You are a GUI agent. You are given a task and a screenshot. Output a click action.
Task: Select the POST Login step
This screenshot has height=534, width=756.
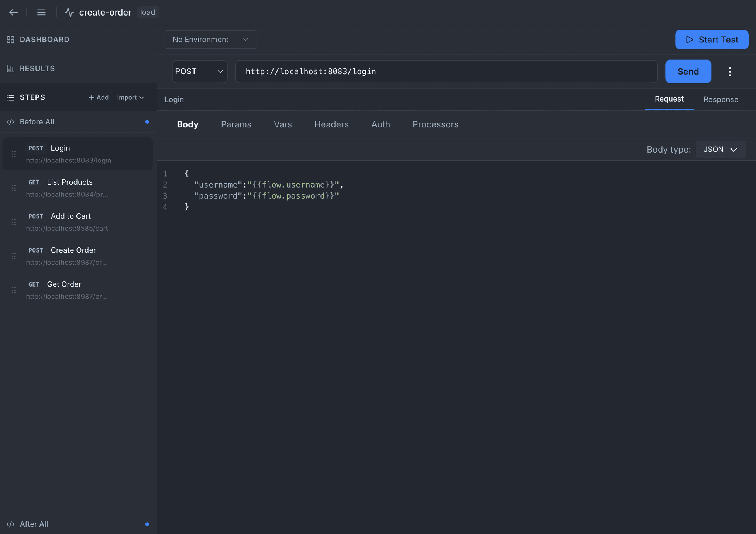coord(78,154)
